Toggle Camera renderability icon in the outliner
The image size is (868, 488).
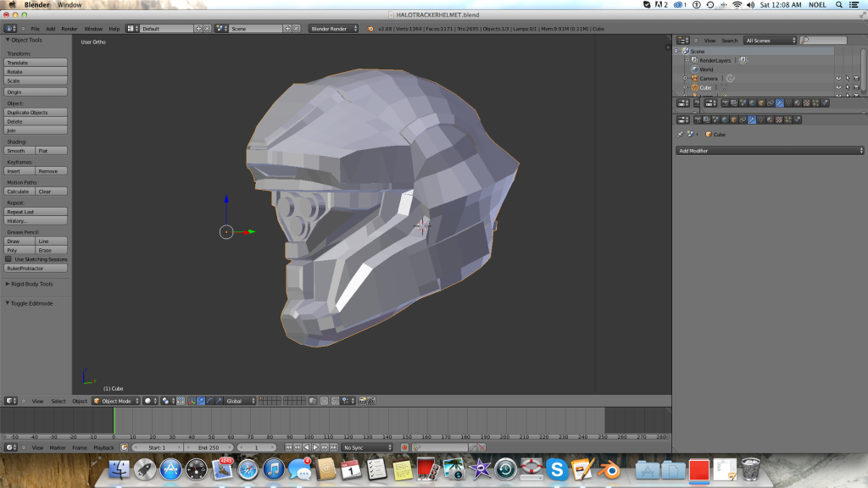click(856, 79)
